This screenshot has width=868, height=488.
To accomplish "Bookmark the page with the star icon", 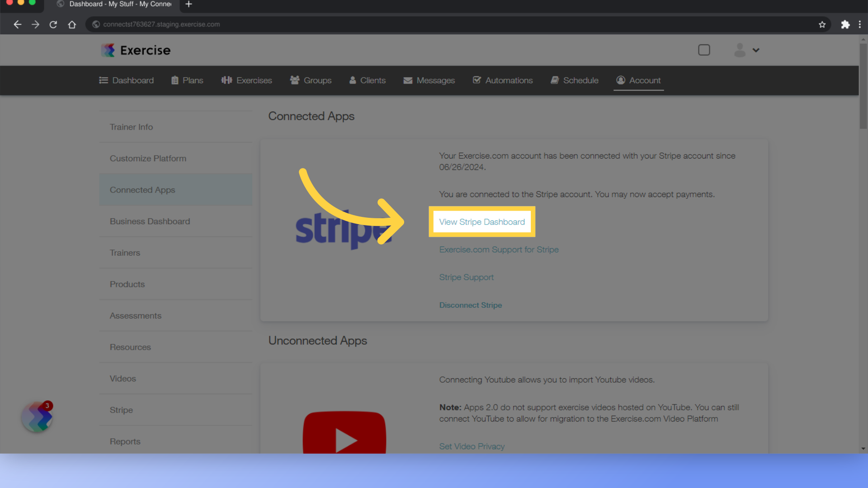I will [x=822, y=24].
